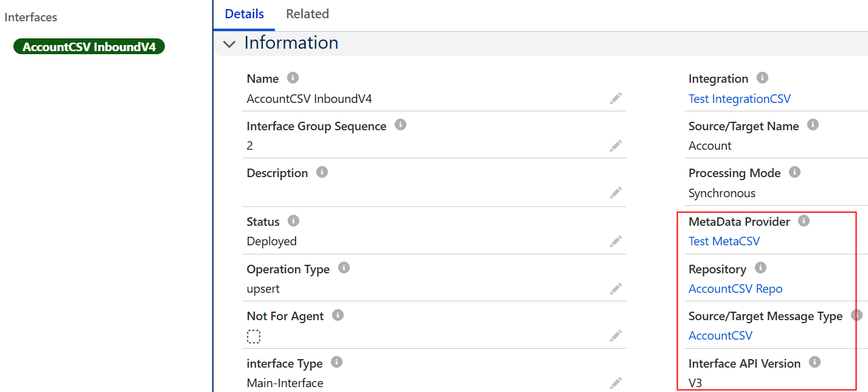868x392 pixels.
Task: Click the Operation Type info icon
Action: tap(344, 268)
